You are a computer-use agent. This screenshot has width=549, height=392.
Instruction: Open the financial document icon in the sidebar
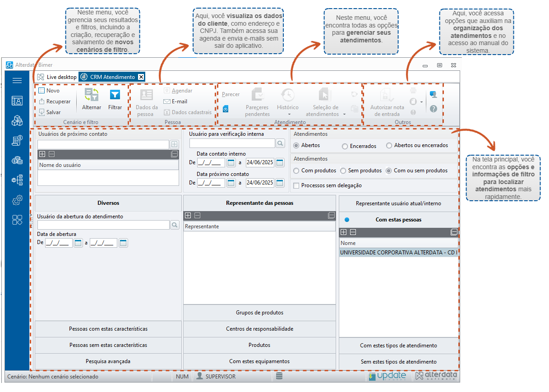pos(17,140)
